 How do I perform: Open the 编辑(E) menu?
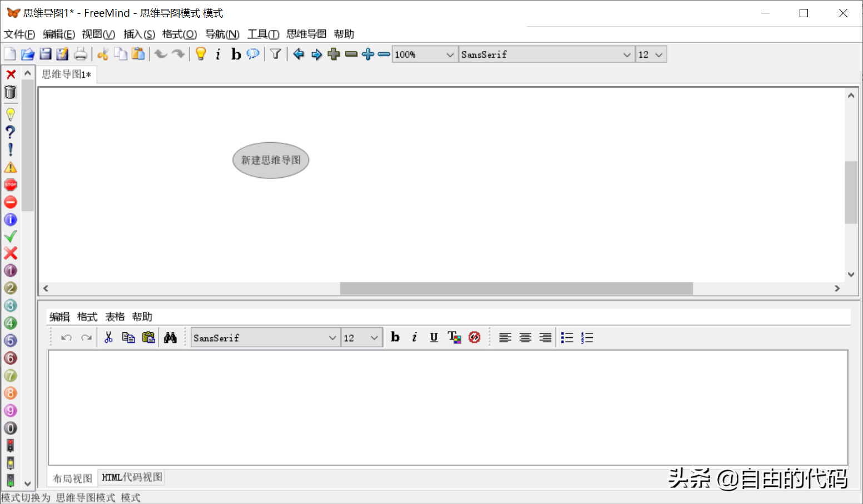(58, 34)
